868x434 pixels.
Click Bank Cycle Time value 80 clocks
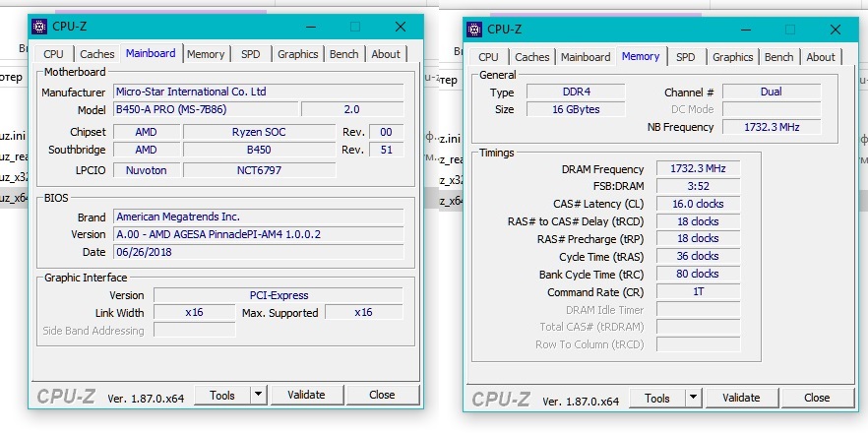point(698,274)
